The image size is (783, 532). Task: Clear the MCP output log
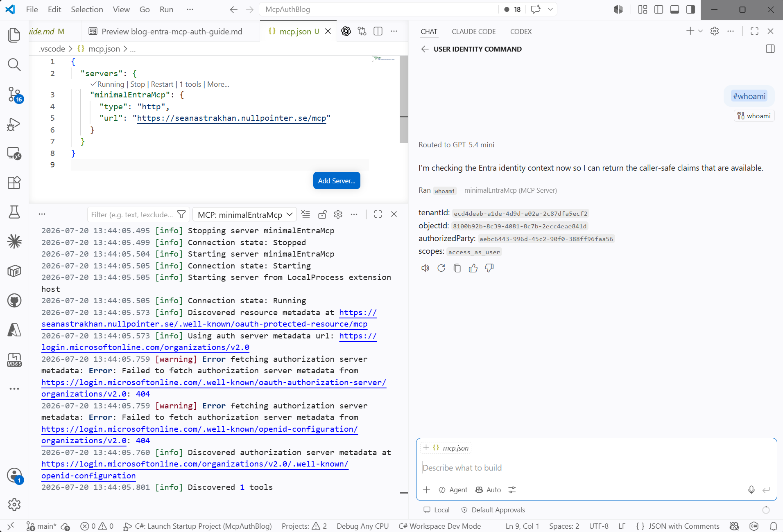(x=306, y=214)
